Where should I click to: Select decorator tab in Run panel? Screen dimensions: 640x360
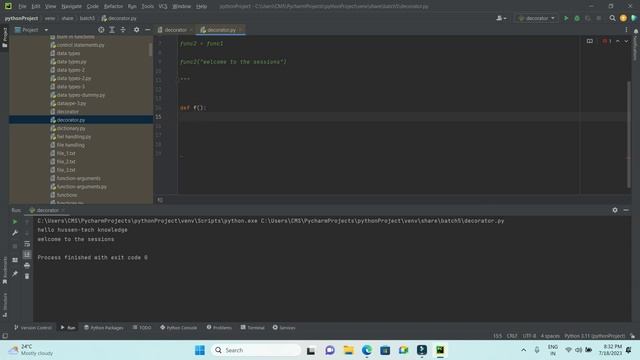47,210
